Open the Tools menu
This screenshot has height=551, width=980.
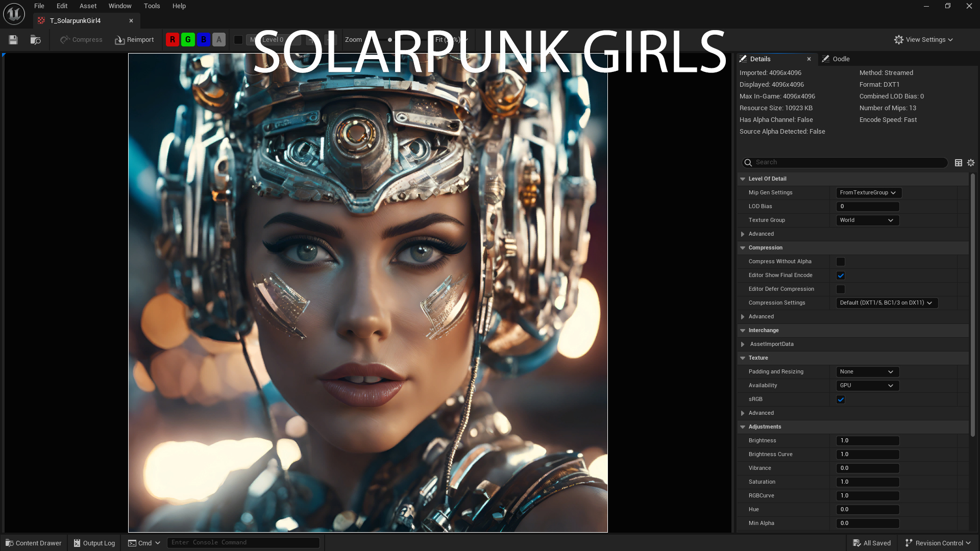coord(152,6)
